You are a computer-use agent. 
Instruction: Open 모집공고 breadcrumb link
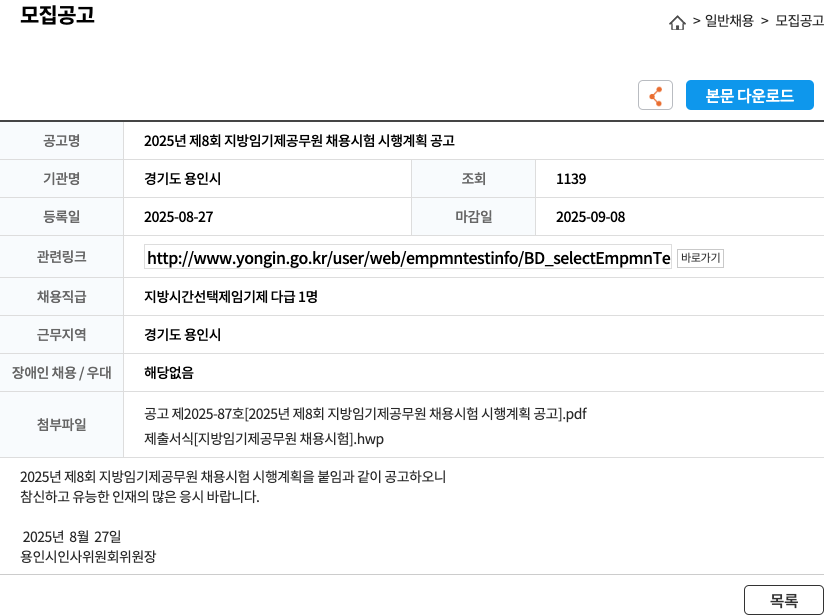(799, 20)
